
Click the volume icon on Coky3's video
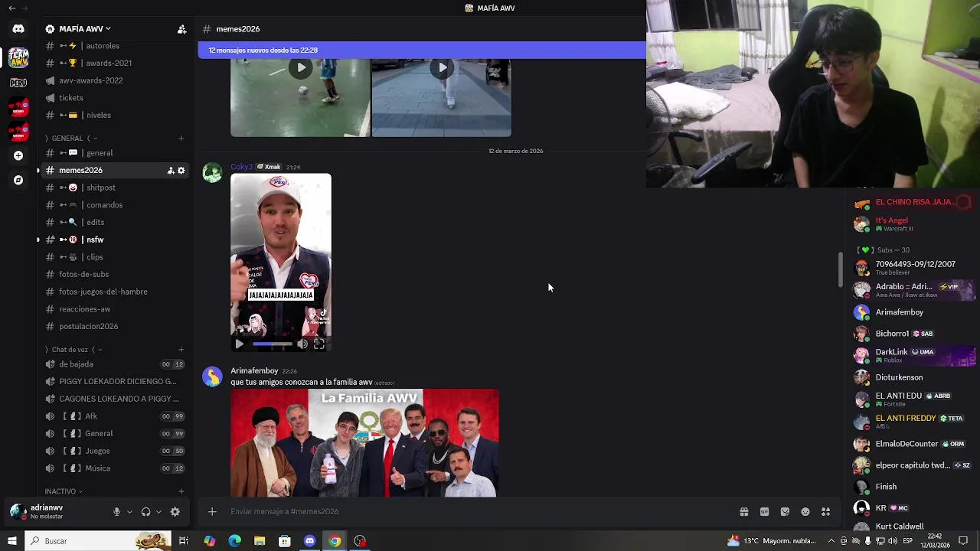[302, 344]
